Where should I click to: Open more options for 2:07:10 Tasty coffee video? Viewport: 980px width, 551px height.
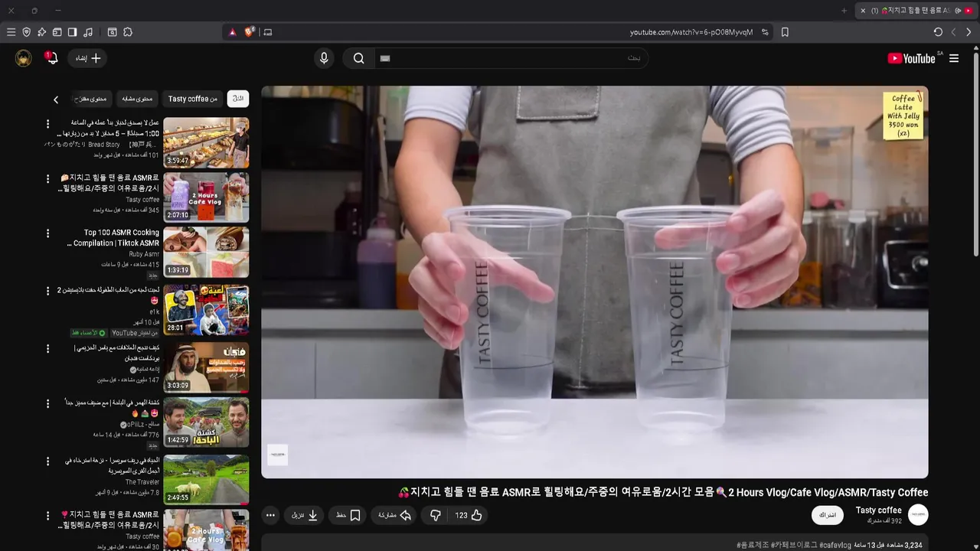tap(47, 178)
